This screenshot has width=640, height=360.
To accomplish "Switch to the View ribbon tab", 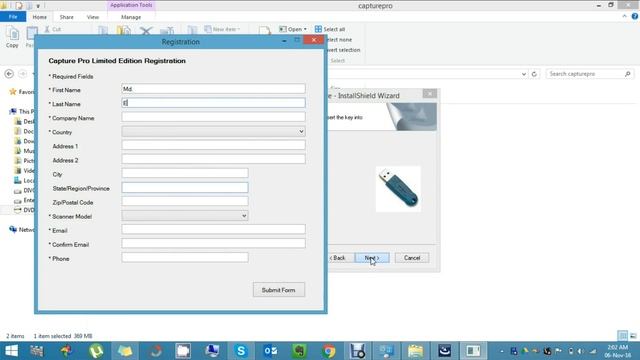I will tap(93, 17).
